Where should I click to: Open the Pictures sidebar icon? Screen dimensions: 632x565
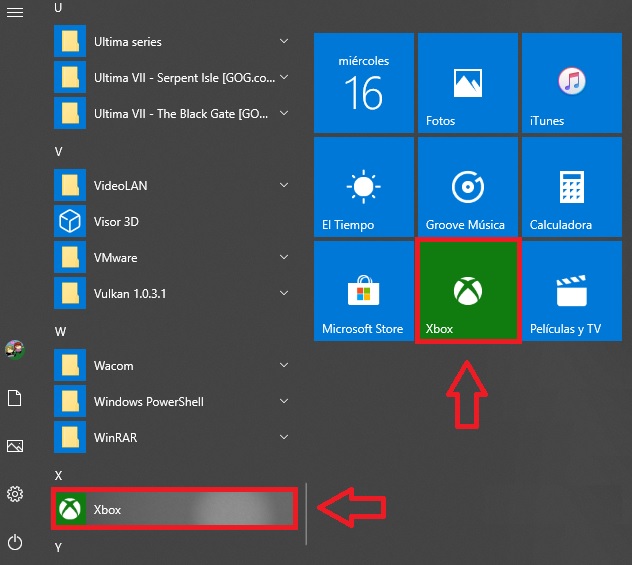click(15, 446)
